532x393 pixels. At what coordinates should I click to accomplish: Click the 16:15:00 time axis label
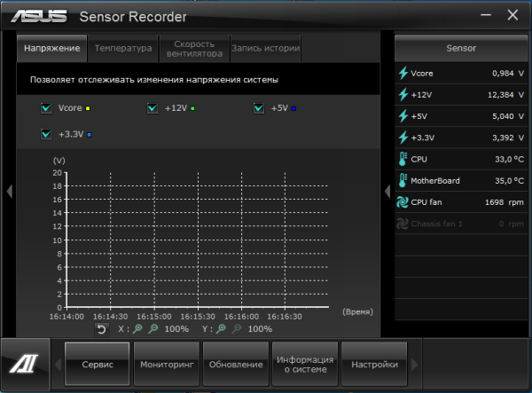154,317
